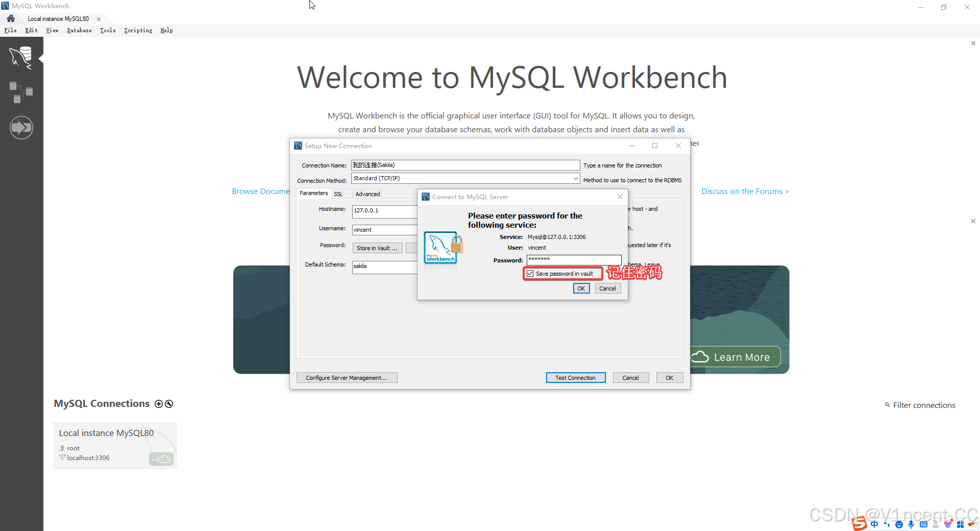This screenshot has height=531, width=980.
Task: Click the microphone voice input icon
Action: tap(911, 524)
